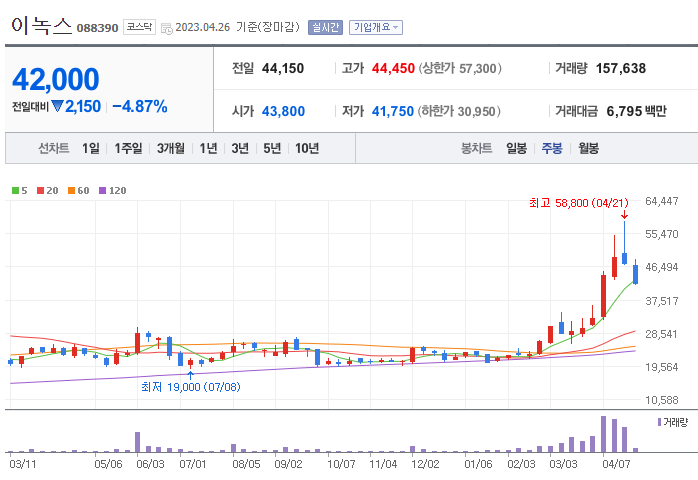
Task: Select the 1주일 line chart tab
Action: tap(128, 148)
